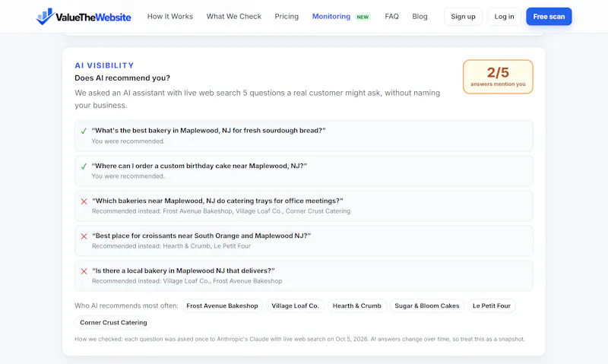Click the 'Does AI recommend you?' heading
608x364 pixels.
pyautogui.click(x=122, y=78)
